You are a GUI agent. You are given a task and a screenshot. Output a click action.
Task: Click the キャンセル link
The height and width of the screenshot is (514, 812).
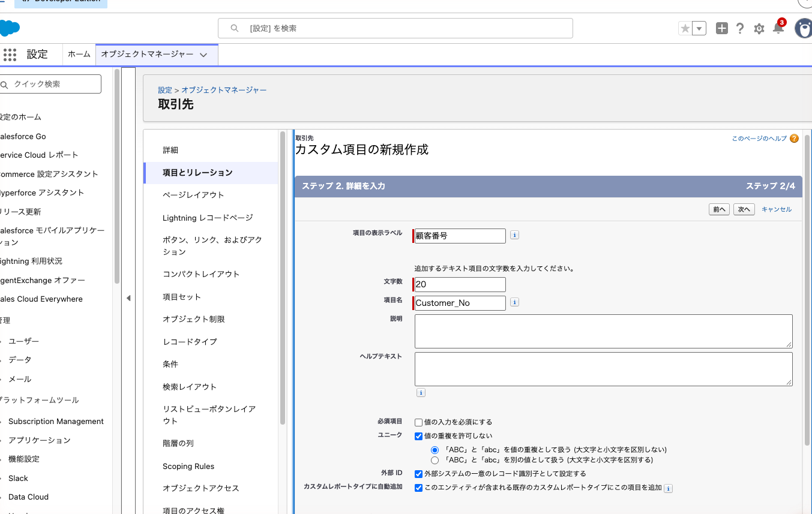coord(777,209)
